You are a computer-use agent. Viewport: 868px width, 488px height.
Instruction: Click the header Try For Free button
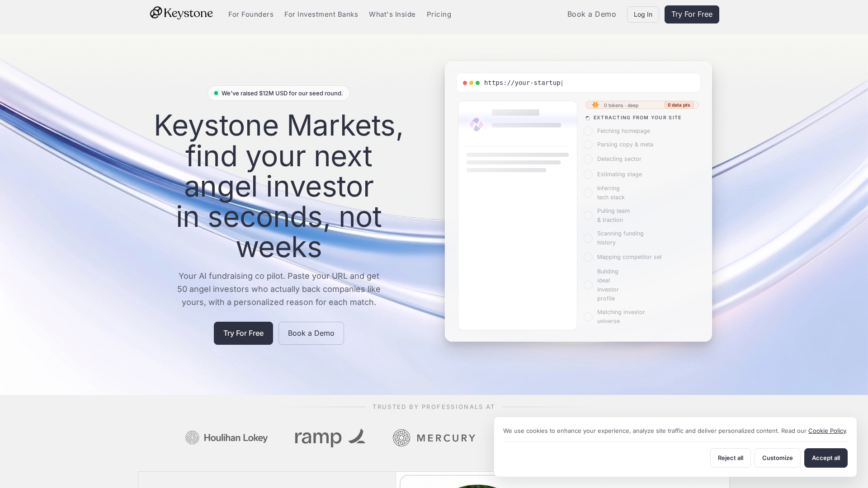click(692, 14)
